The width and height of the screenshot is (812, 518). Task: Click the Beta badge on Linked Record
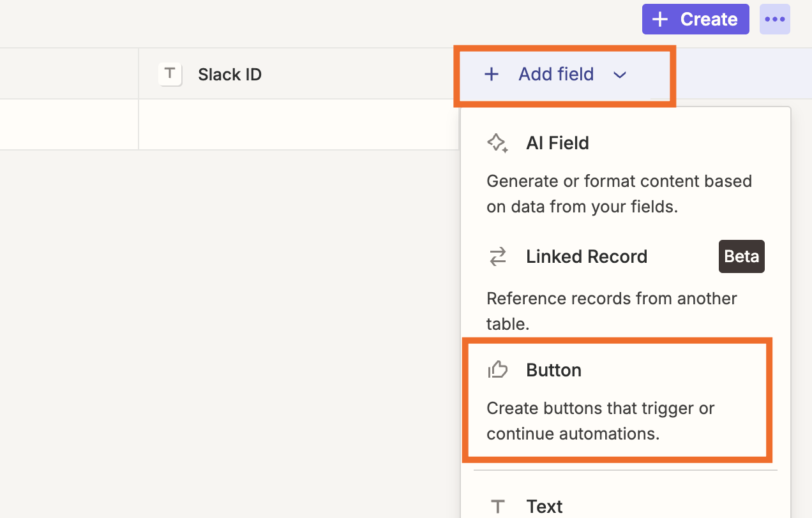[741, 256]
